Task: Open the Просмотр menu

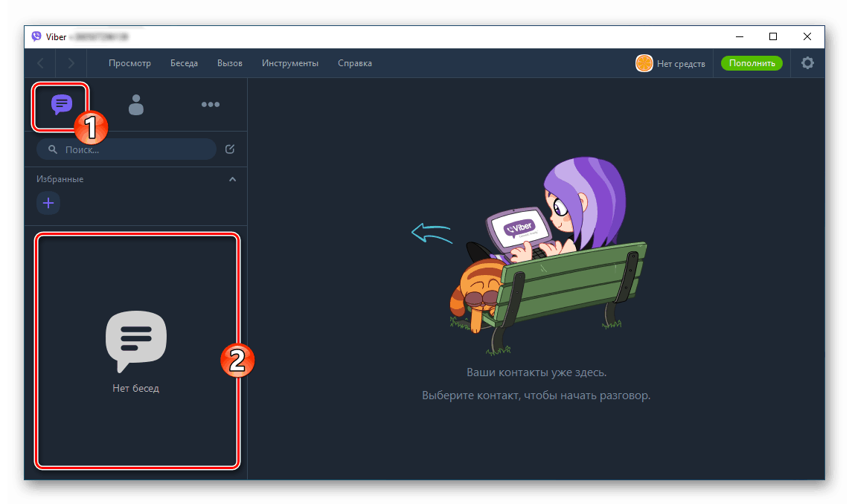Action: [129, 63]
